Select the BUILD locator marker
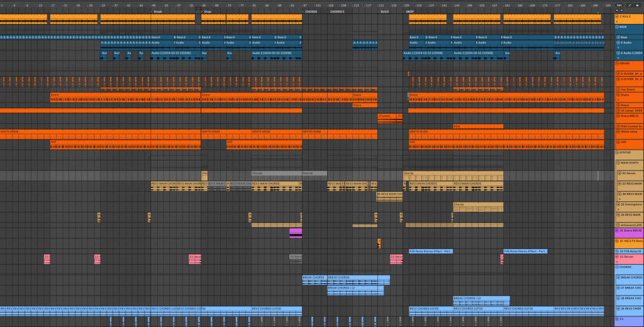Image resolution: width=644 pixels, height=327 pixels. pyautogui.click(x=384, y=11)
